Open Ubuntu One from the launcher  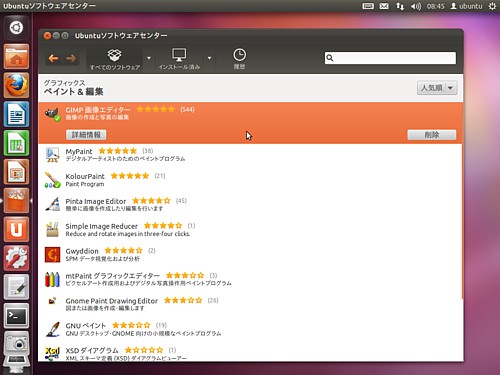point(16,229)
